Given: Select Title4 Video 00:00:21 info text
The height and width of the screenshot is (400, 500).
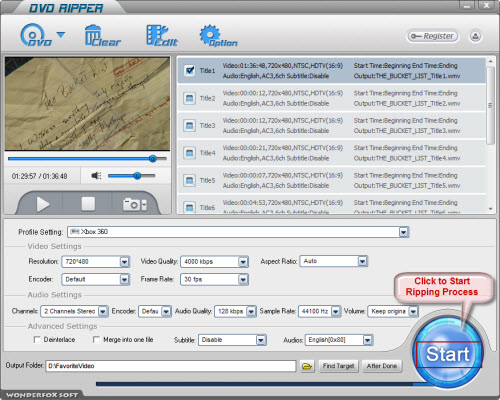Looking at the screenshot, I should coord(283,148).
